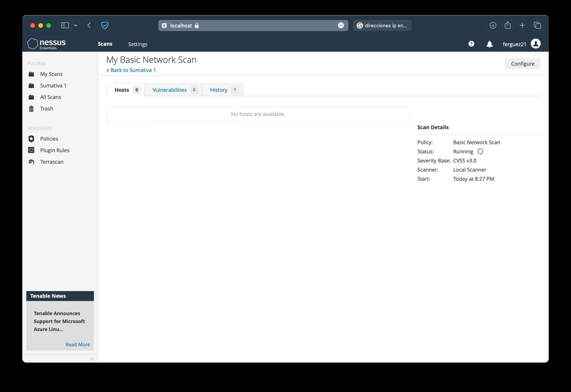Collapse the sidebar with double-chevron icon
This screenshot has height=392, width=571.
point(92,359)
